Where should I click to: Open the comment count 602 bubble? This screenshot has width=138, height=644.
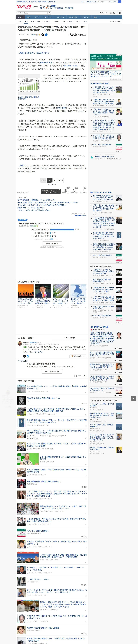click(x=33, y=35)
